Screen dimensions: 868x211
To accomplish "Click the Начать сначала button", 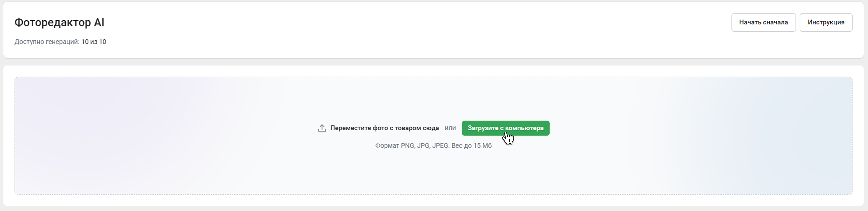I will click(763, 22).
